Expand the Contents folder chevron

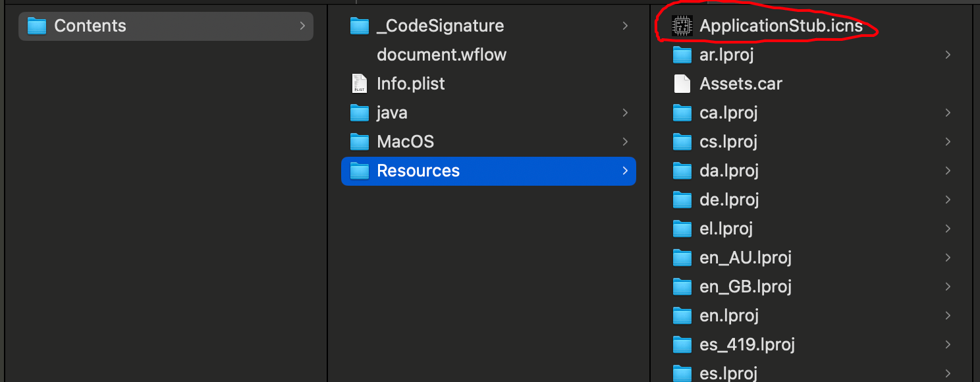302,26
